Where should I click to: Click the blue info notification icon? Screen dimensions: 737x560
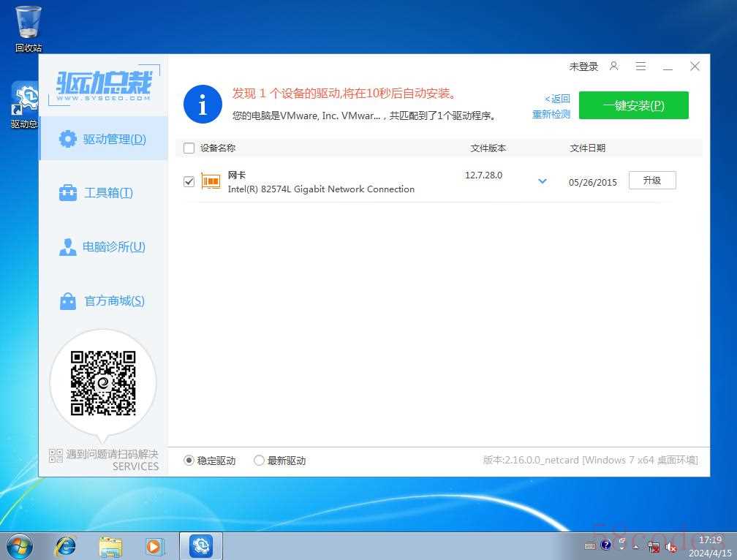(203, 105)
